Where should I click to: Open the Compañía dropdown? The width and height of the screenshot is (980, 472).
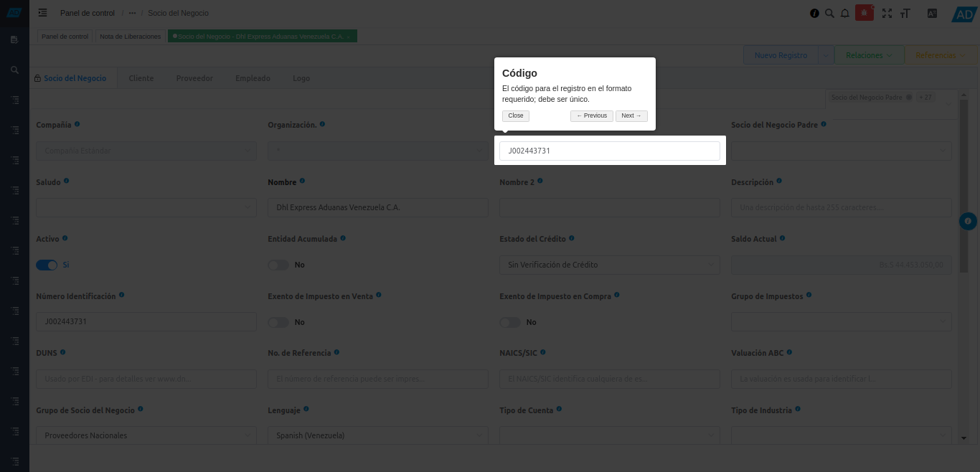coord(146,151)
